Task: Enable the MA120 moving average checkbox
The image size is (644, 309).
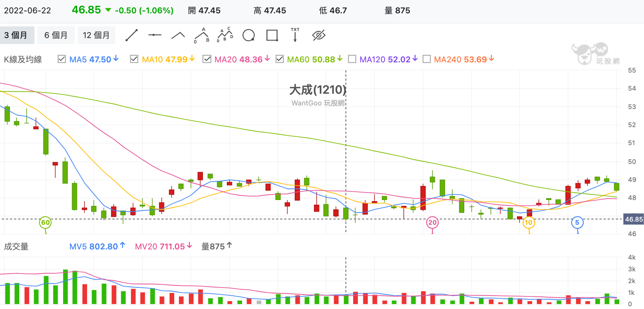Action: [352, 59]
